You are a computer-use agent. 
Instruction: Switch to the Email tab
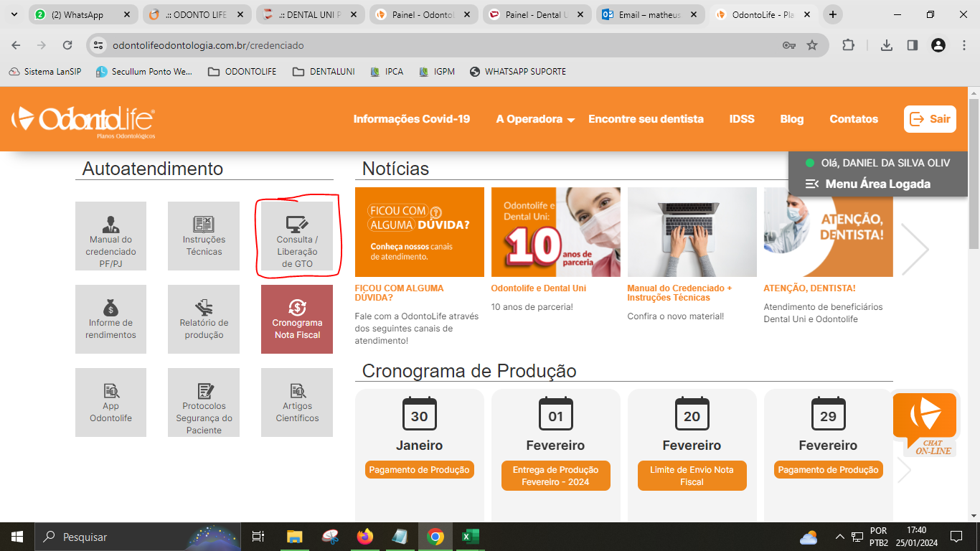click(650, 14)
